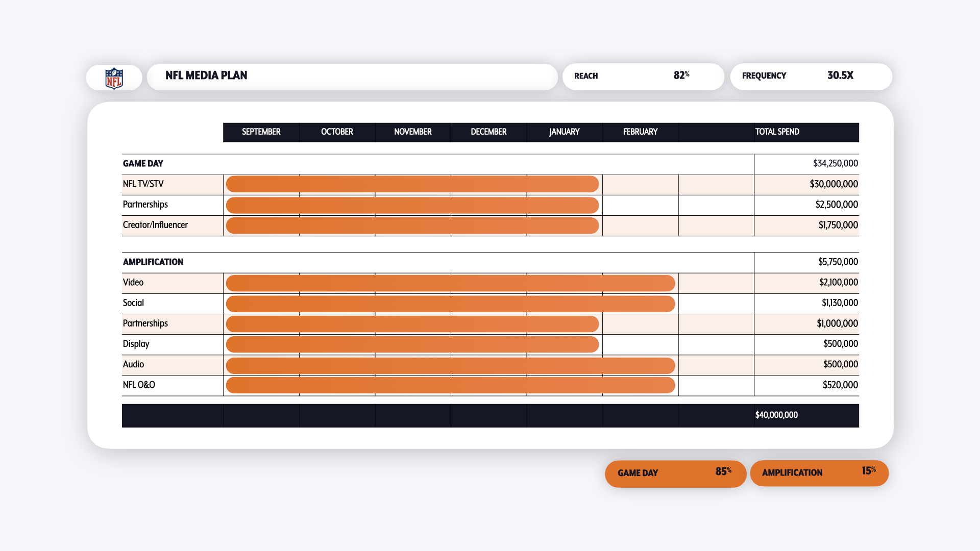The width and height of the screenshot is (980, 551).
Task: Select the Video timeline bar
Action: 451,283
